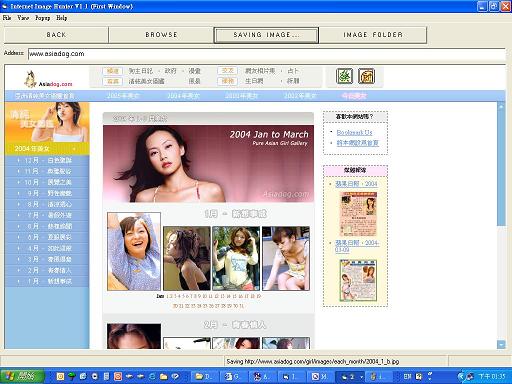Click the Internet Explorer quick launch icon
The height and width of the screenshot is (384, 512).
152,377
